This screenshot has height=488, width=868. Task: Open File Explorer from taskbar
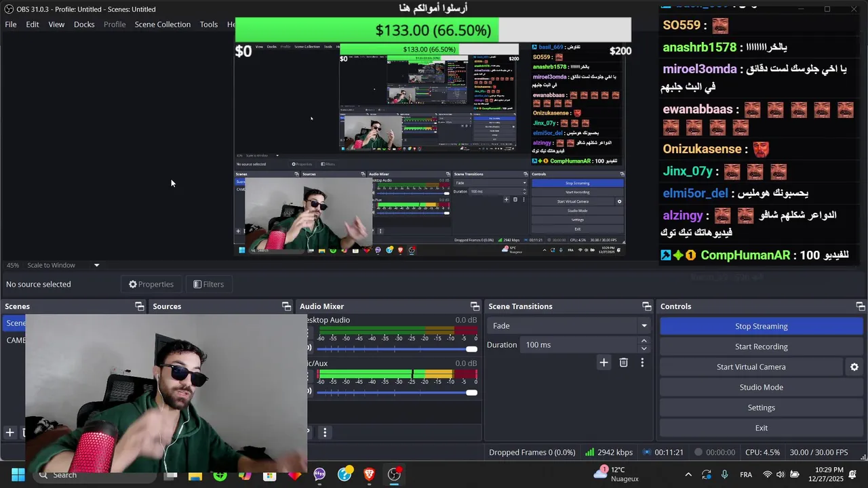(x=195, y=475)
